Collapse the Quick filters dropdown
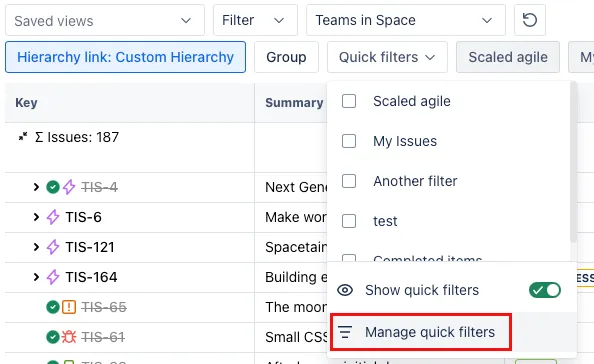This screenshot has height=364, width=594. [387, 57]
